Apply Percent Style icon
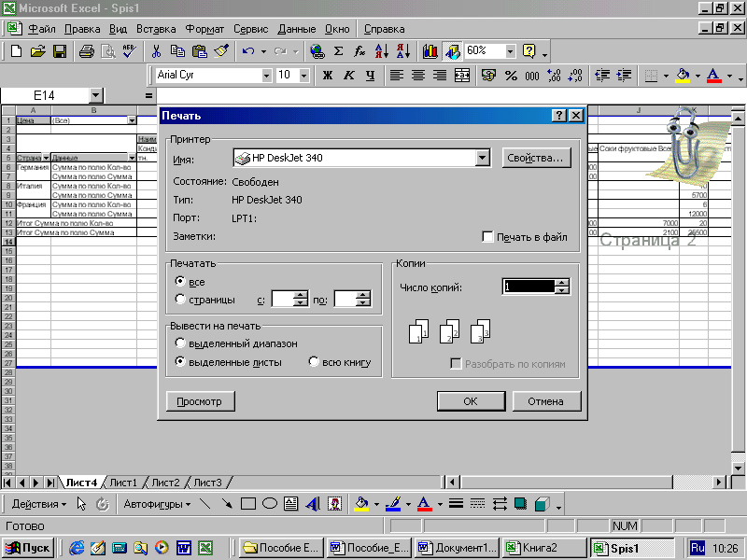 [511, 76]
